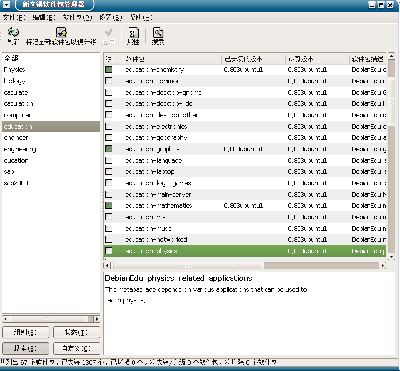Click the pressed bottom-left filter button
Screen dimensions: 400x371
(26, 348)
